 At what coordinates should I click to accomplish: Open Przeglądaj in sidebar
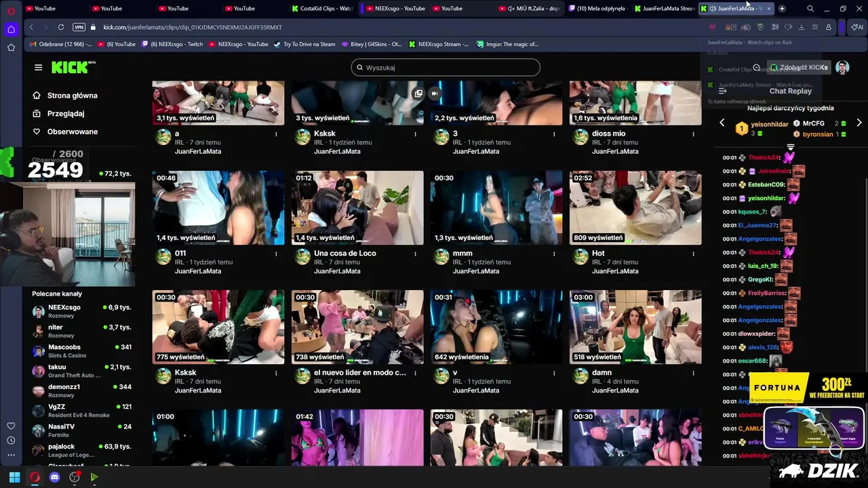[x=58, y=114]
